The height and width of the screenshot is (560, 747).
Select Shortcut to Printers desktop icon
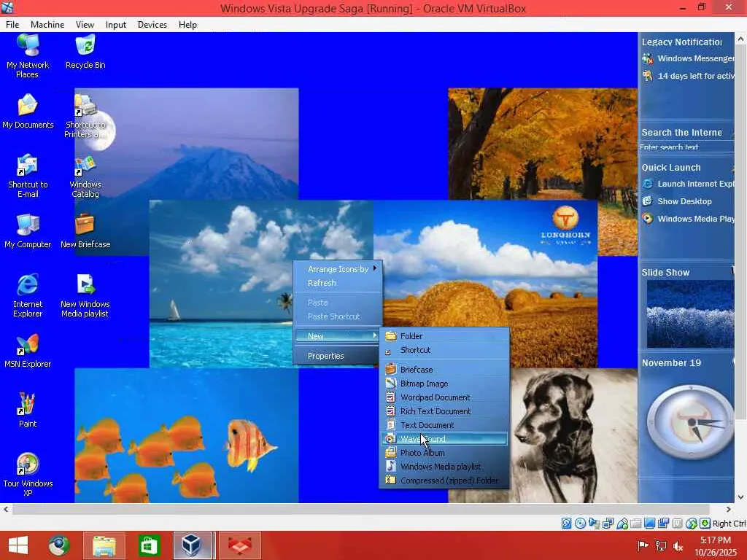[85, 116]
